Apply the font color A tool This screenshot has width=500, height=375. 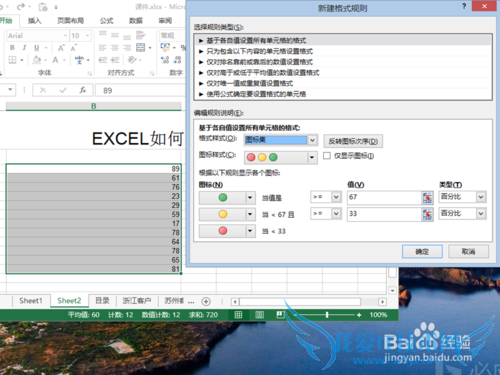(x=55, y=60)
